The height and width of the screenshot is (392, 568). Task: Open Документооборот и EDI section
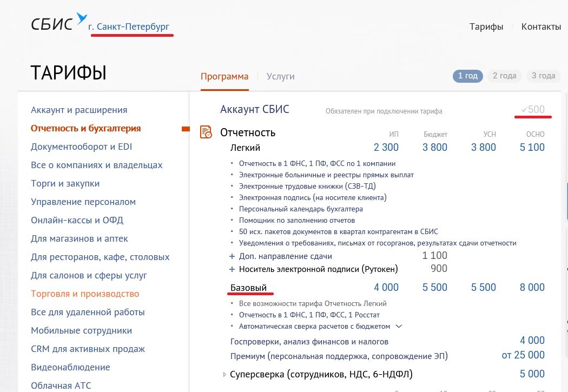(x=82, y=147)
